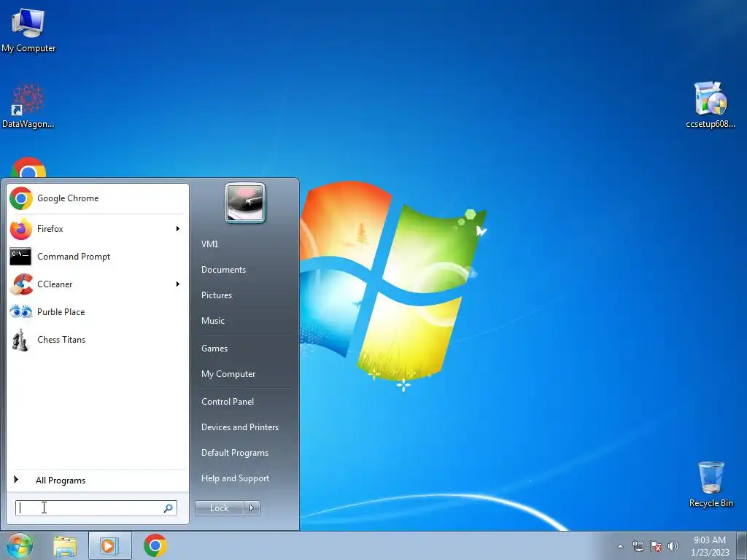Show hidden tray icons arrow
This screenshot has width=747, height=560.
click(x=620, y=546)
